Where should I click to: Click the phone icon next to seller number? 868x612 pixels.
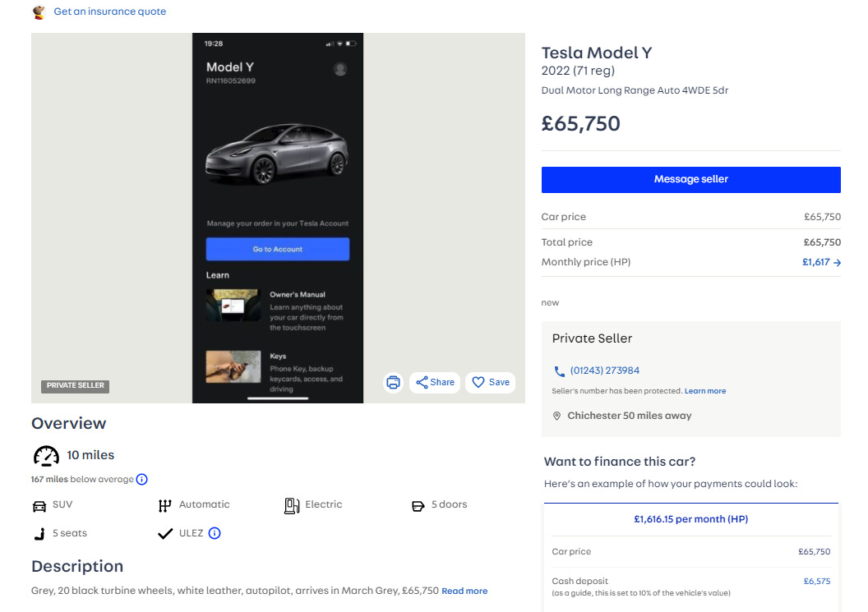tap(559, 370)
